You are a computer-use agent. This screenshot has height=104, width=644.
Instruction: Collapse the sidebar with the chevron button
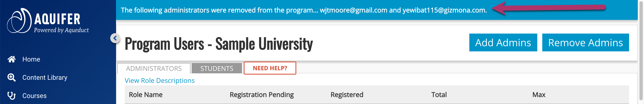[115, 38]
